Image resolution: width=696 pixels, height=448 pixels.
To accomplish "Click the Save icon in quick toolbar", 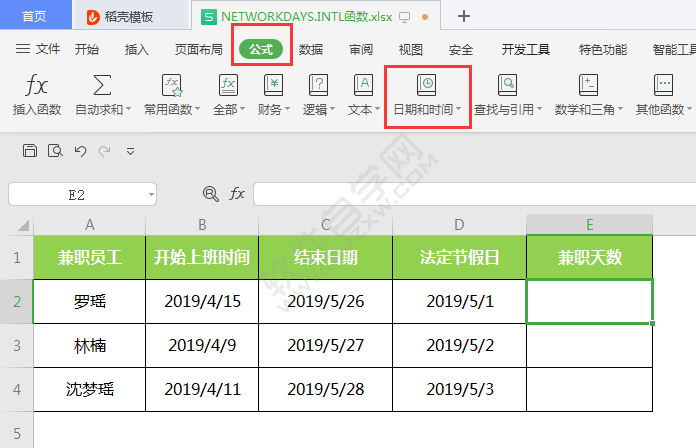I will coord(30,151).
